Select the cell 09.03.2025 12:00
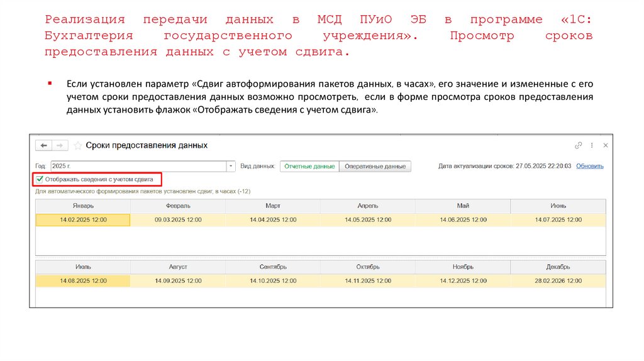Screen dimensions: 644x361 click(178, 219)
